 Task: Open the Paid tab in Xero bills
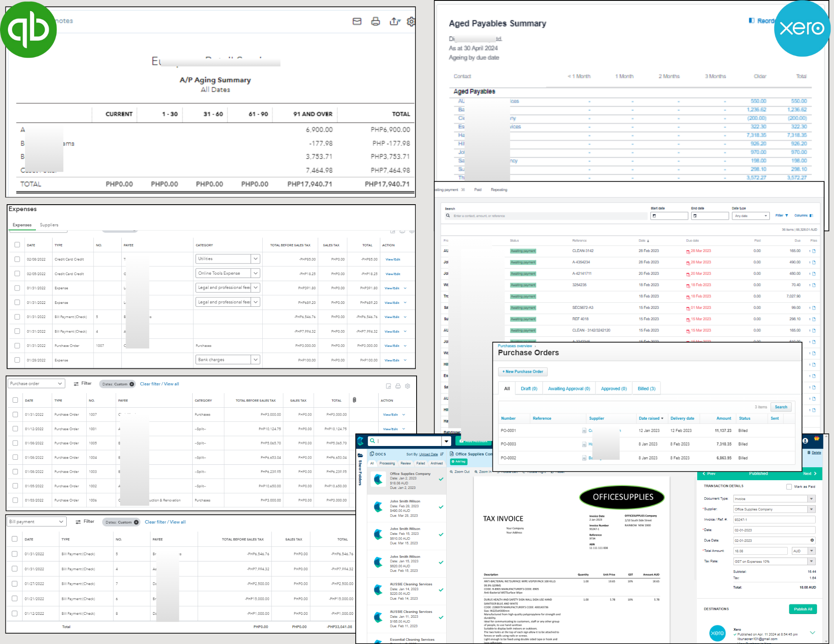click(x=478, y=190)
